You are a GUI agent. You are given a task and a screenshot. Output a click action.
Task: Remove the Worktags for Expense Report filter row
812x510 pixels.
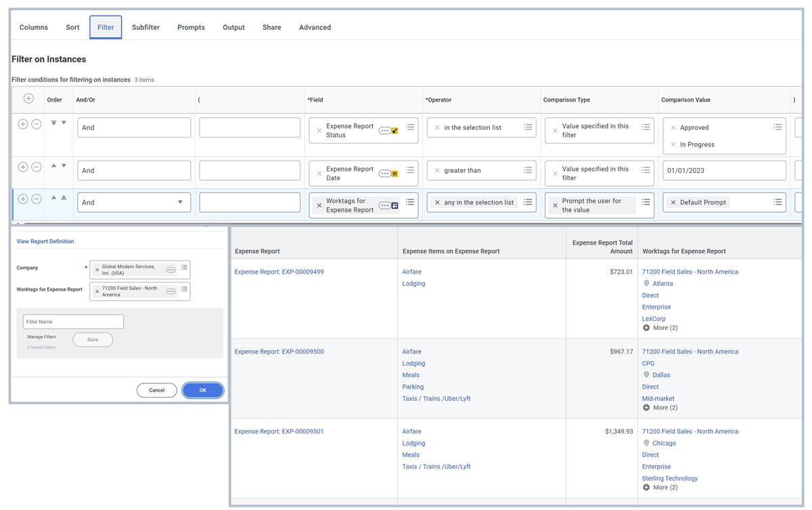(37, 198)
